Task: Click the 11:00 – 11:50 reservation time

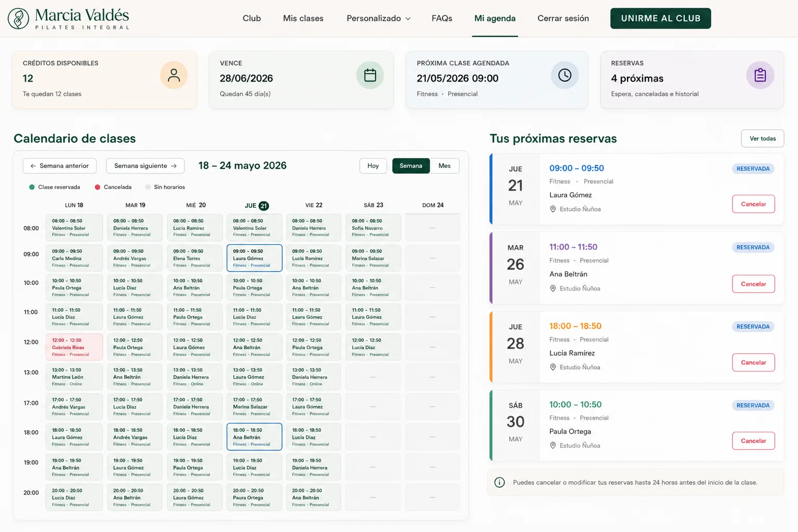Action: [x=573, y=247]
